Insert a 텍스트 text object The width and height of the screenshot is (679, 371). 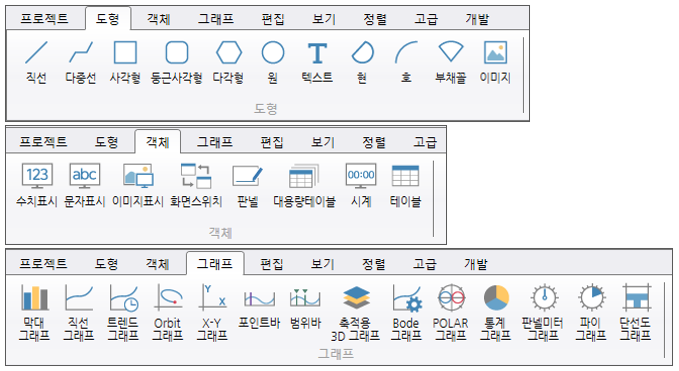click(317, 62)
